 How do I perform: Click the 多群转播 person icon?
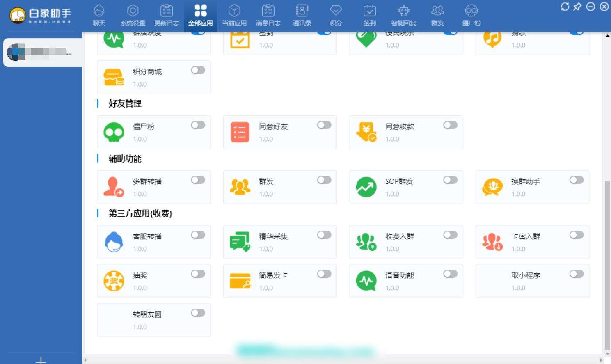tap(114, 187)
